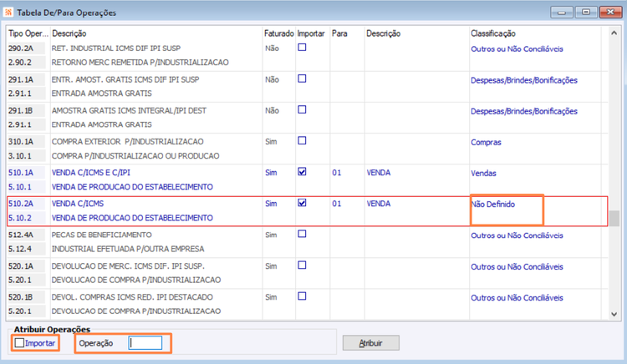This screenshot has width=627, height=364.
Task: Open Não Definido classification for 510.2A
Action: tap(493, 205)
